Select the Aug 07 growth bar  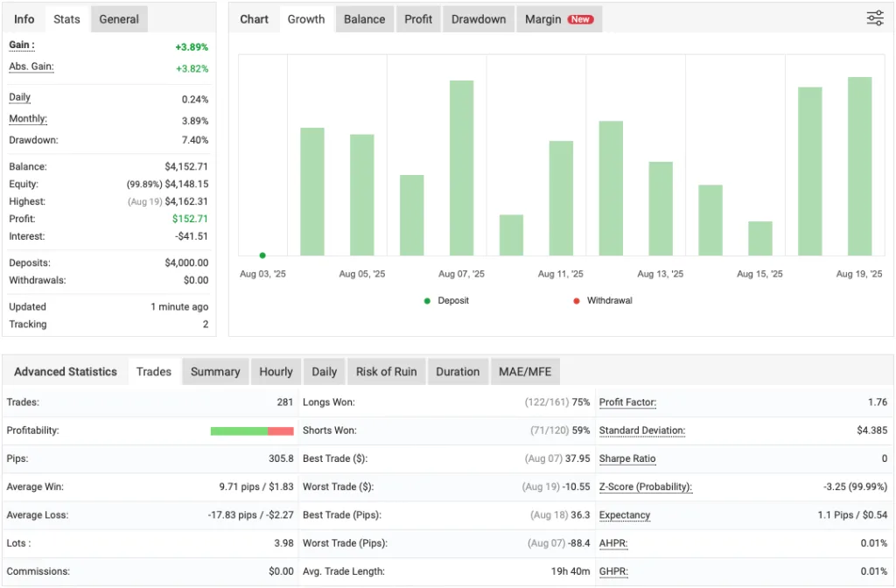point(461,166)
